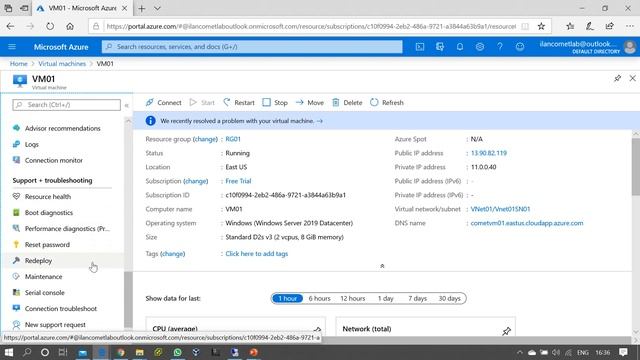Viewport: 640px width, 360px height.
Task: Delete the virtual machine
Action: pyautogui.click(x=347, y=102)
